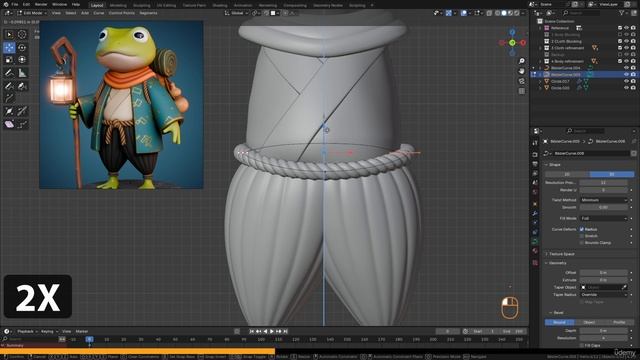Select the Select Box tool
640x360 pixels.
pos(9,35)
